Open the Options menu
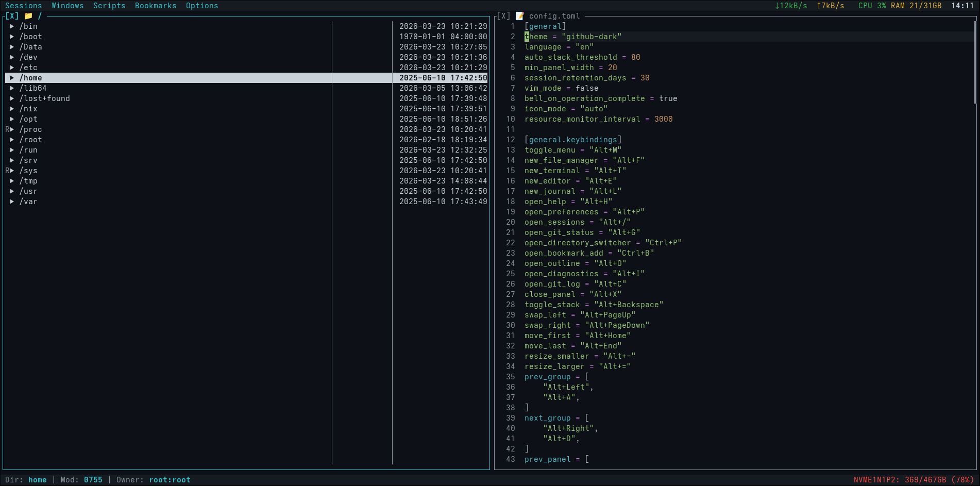 (x=201, y=6)
